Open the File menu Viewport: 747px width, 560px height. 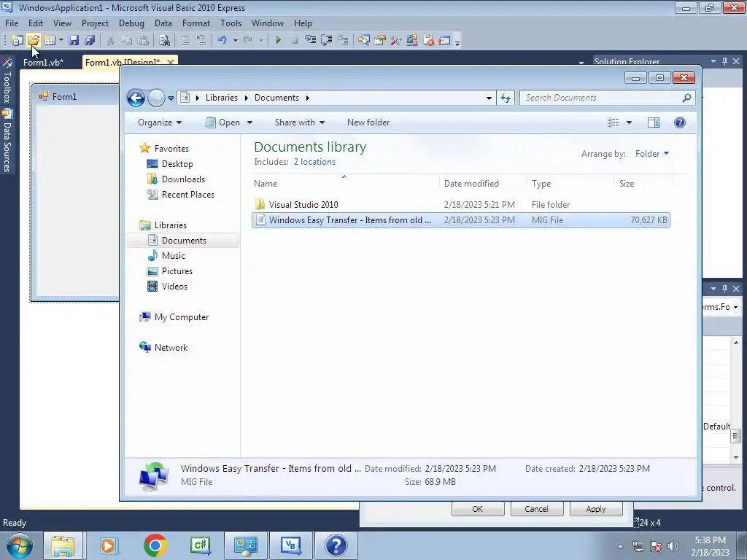coord(12,23)
